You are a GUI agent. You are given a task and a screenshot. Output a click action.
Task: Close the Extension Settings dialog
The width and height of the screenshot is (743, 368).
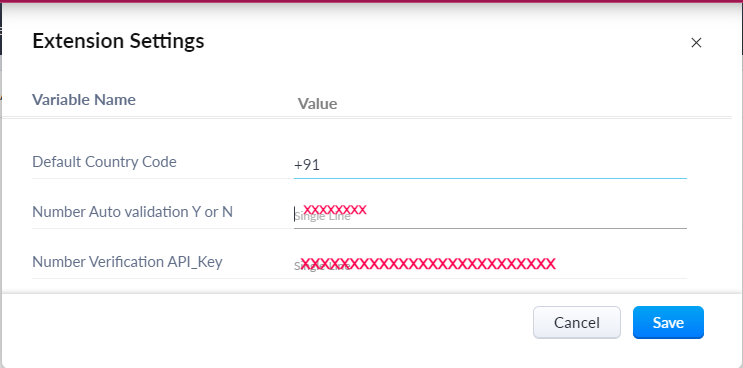click(696, 43)
